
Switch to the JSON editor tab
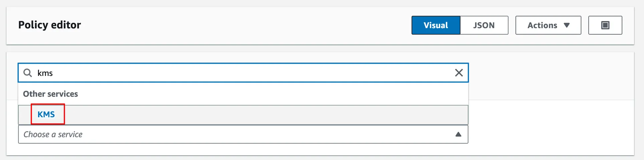(484, 25)
